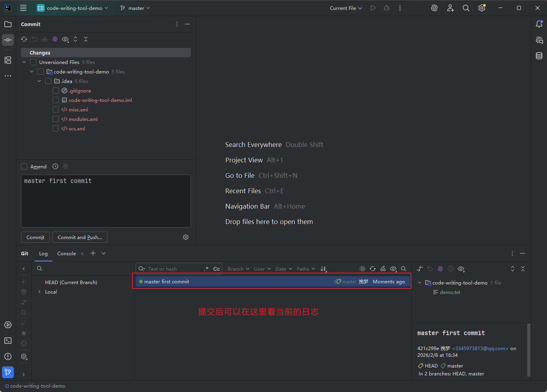The width and height of the screenshot is (547, 392).
Task: Open commit message history clock icon
Action: [55, 166]
